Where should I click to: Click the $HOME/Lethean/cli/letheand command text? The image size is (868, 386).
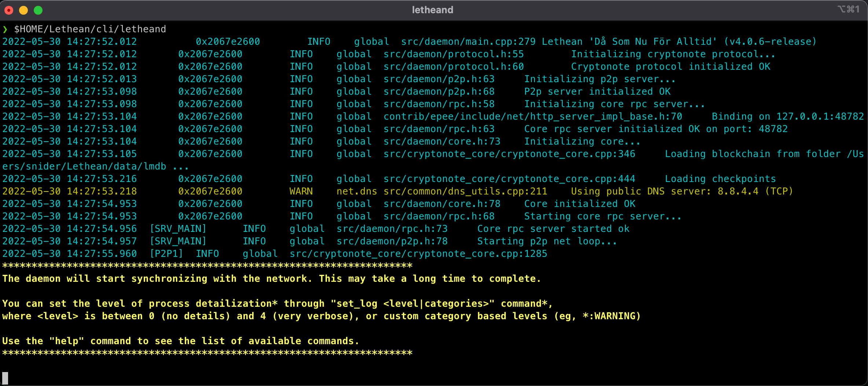pos(90,29)
